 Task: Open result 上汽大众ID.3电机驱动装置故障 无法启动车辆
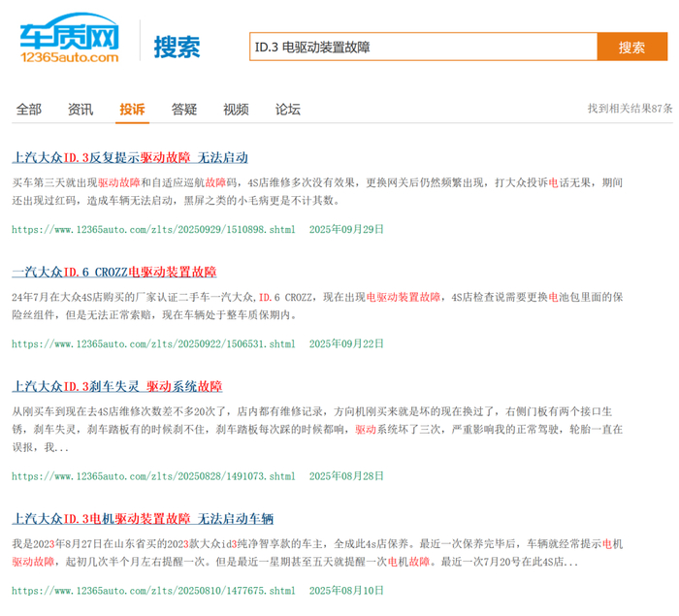(x=143, y=519)
